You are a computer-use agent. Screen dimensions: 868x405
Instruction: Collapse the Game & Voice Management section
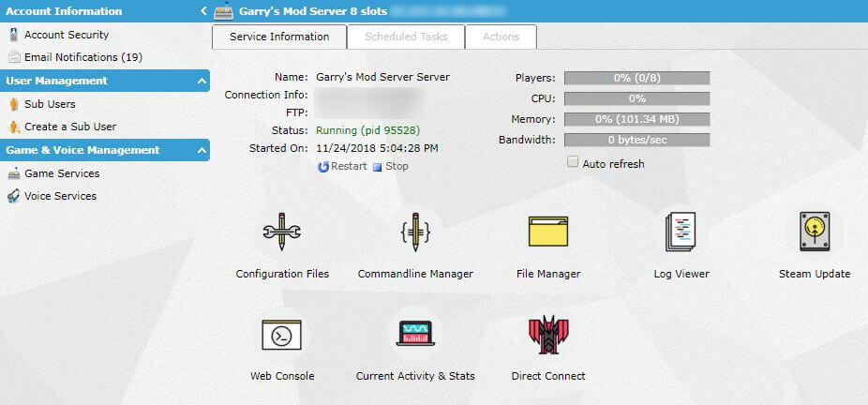click(x=202, y=151)
